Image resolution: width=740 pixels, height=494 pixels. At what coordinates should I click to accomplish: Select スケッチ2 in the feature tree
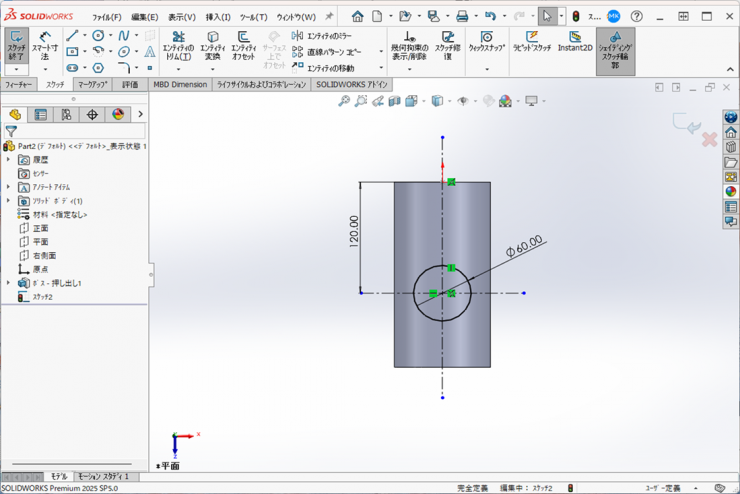click(x=42, y=297)
